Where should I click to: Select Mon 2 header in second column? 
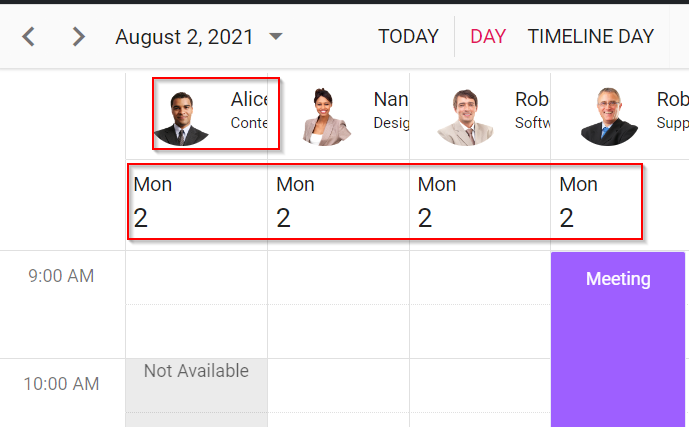click(338, 202)
